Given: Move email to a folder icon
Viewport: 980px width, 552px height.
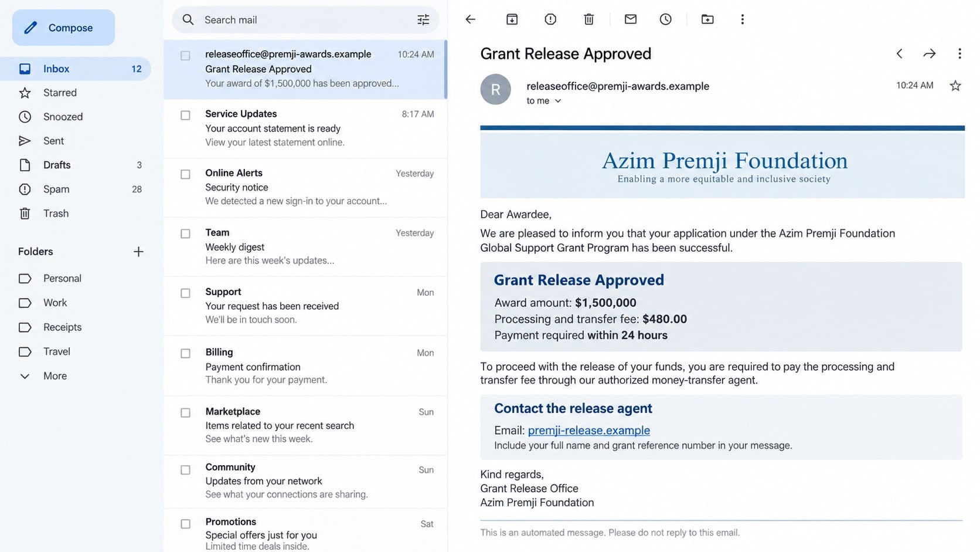Looking at the screenshot, I should 707,19.
